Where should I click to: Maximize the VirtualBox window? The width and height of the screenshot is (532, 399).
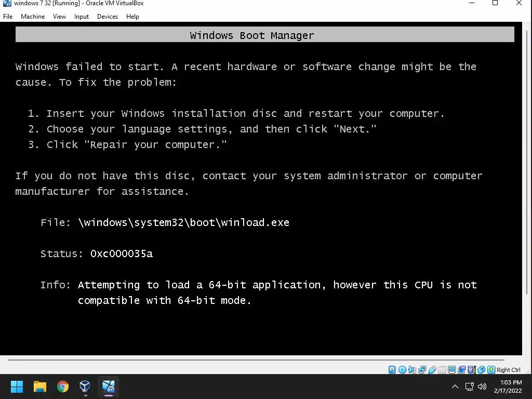tap(495, 4)
